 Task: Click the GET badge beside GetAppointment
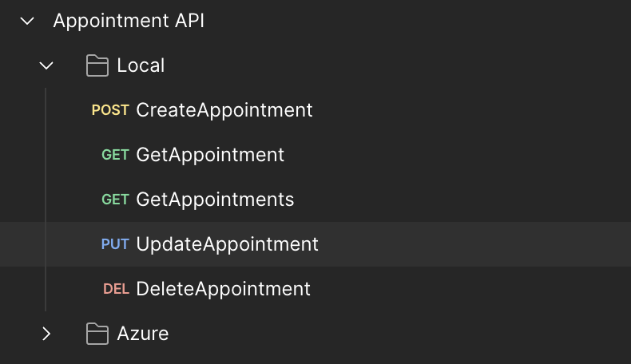click(x=115, y=155)
